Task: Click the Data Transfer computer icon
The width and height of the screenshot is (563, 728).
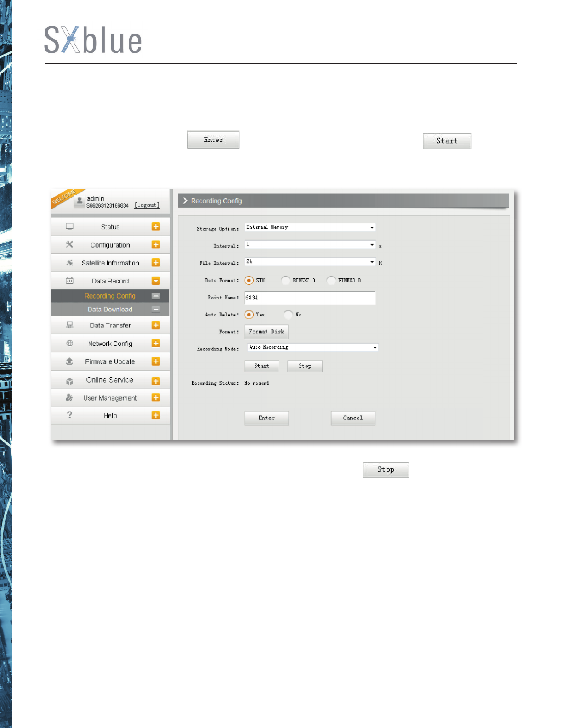Action: point(69,325)
